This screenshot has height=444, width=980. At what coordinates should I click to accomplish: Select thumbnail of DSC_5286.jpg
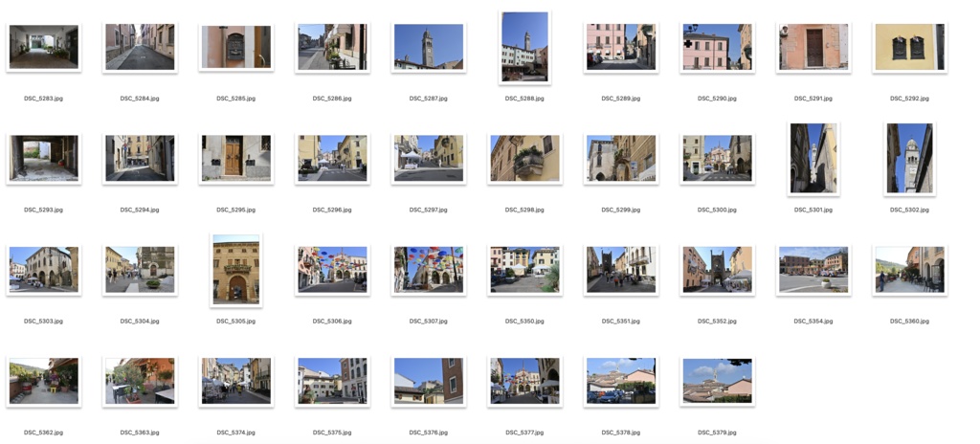click(x=332, y=47)
